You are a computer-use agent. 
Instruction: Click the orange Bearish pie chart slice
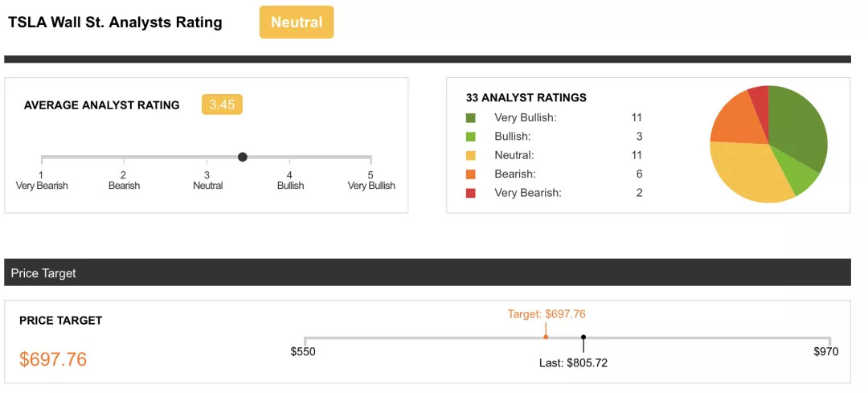733,121
